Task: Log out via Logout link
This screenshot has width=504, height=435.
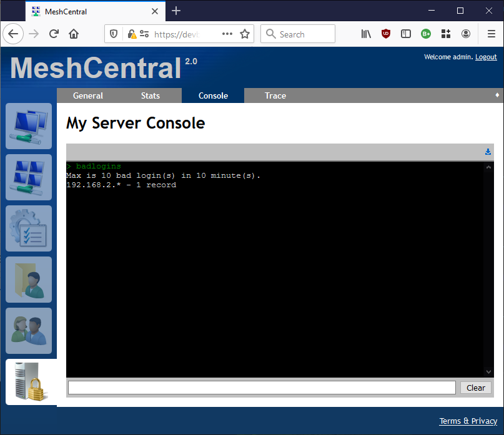Action: point(486,57)
